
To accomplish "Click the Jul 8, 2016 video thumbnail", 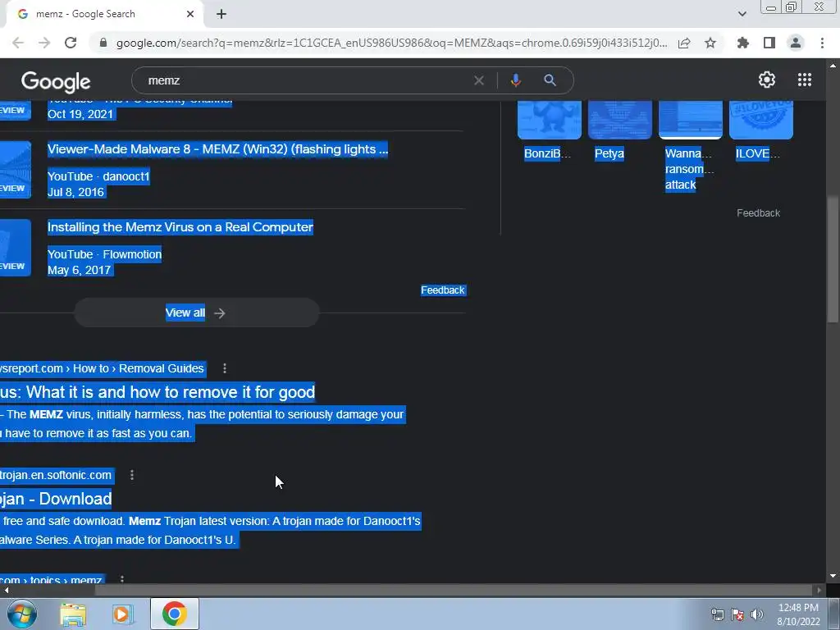I will [x=15, y=170].
